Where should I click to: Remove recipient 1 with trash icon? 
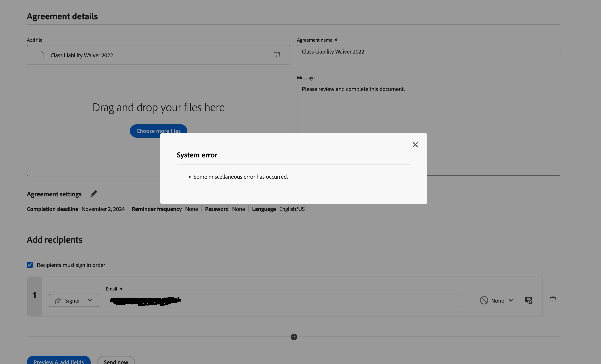point(553,300)
